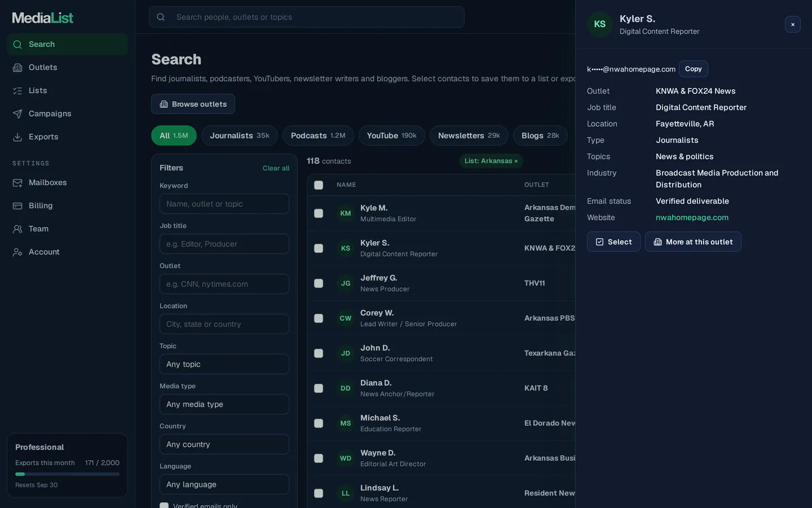
Task: Check the box for Michael S.
Action: [x=319, y=423]
